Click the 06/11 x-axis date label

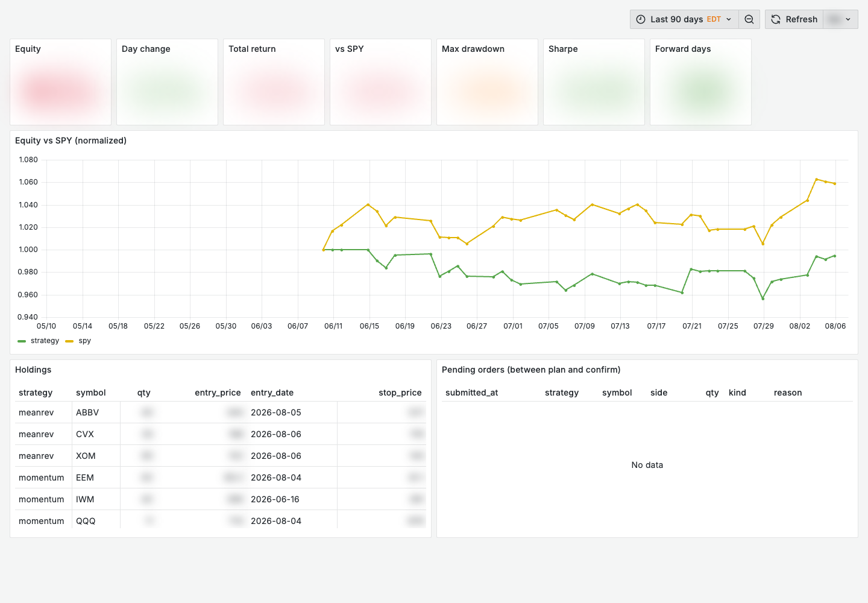coord(333,326)
